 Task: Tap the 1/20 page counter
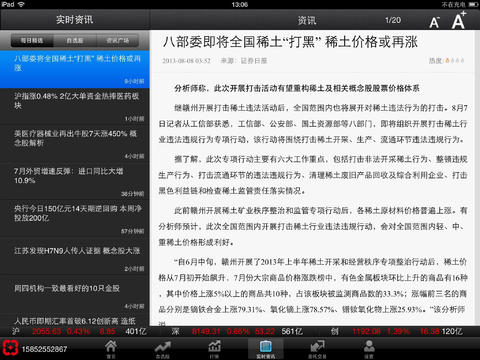[x=393, y=20]
